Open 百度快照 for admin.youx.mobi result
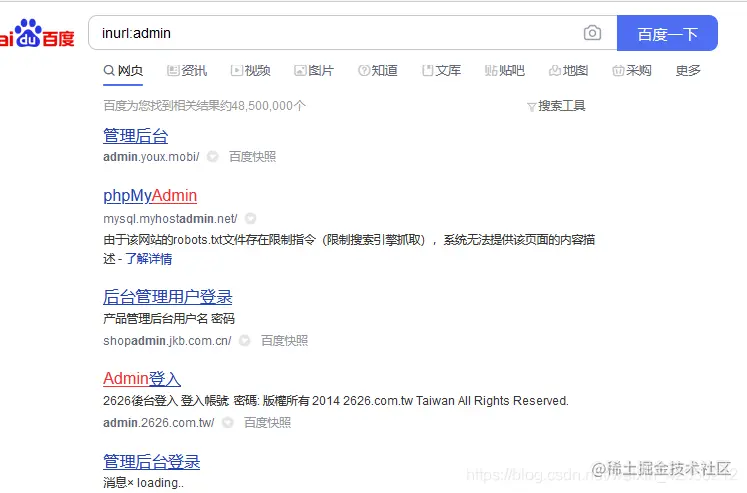Screen dimensions: 747x493 pyautogui.click(x=252, y=157)
